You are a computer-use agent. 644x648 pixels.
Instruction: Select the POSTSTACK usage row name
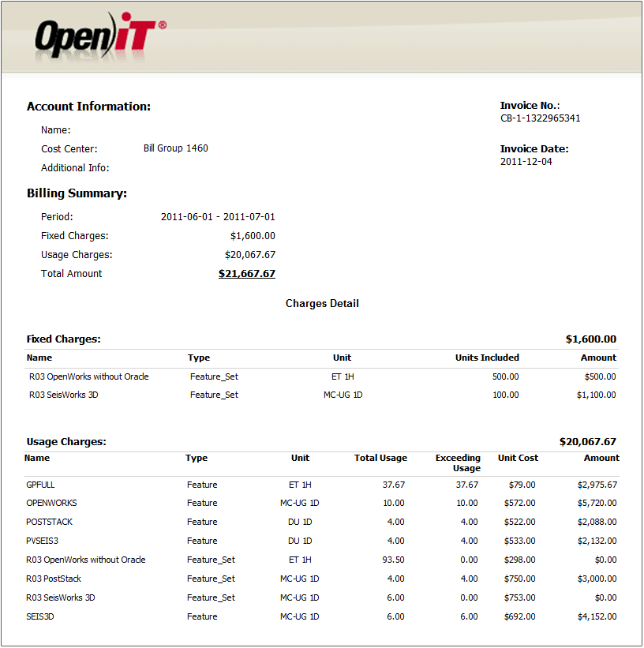(49, 522)
